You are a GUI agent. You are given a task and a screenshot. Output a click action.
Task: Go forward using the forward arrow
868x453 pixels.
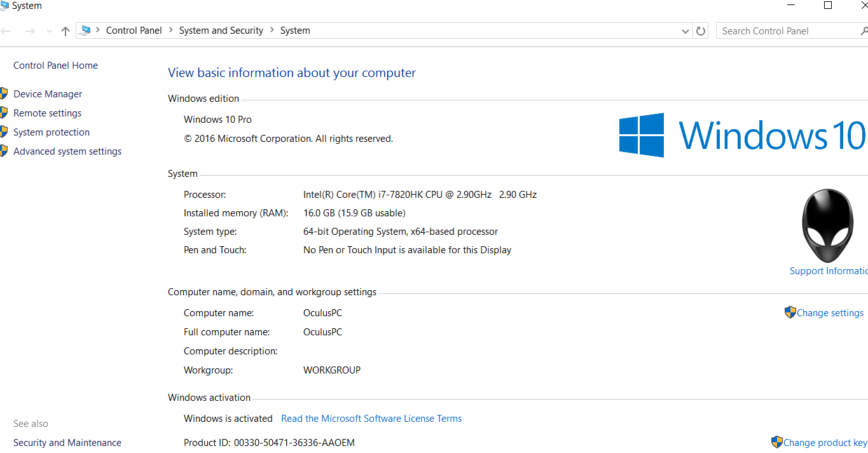[x=29, y=31]
